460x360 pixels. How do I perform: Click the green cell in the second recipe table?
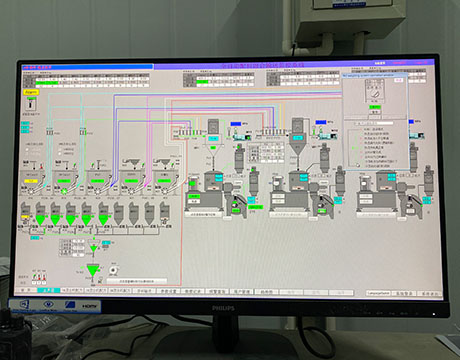pyautogui.click(x=202, y=81)
